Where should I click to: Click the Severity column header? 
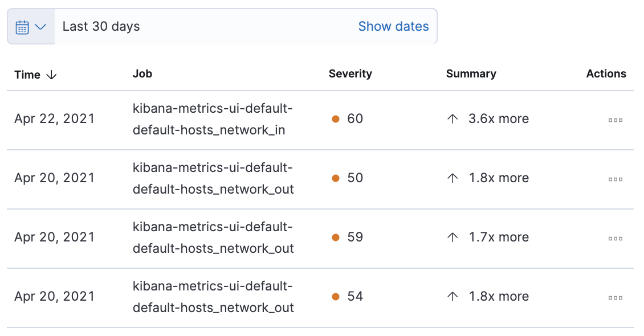350,73
